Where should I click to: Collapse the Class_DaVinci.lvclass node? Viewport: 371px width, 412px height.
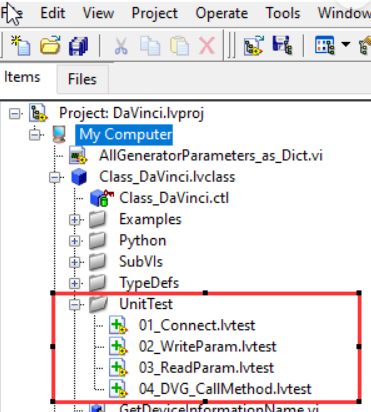coord(55,177)
